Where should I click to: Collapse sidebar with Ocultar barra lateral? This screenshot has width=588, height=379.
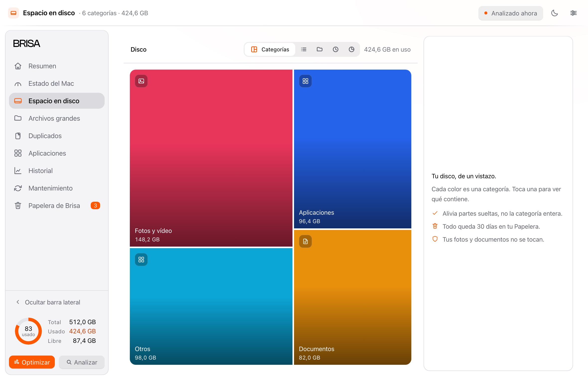point(48,302)
